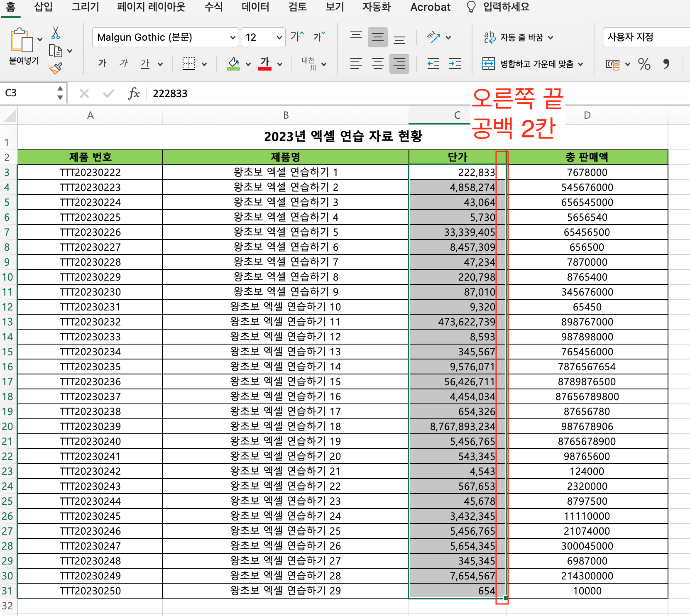Image resolution: width=690 pixels, height=616 pixels.
Task: Open the Acrobat tab
Action: point(431,7)
